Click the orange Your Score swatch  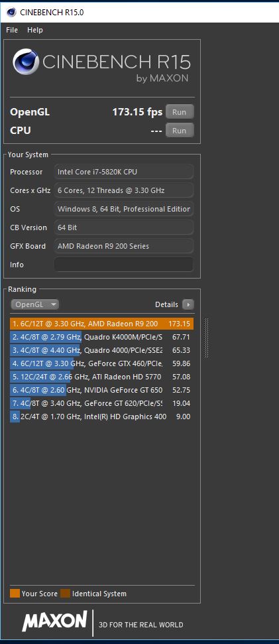[15, 594]
